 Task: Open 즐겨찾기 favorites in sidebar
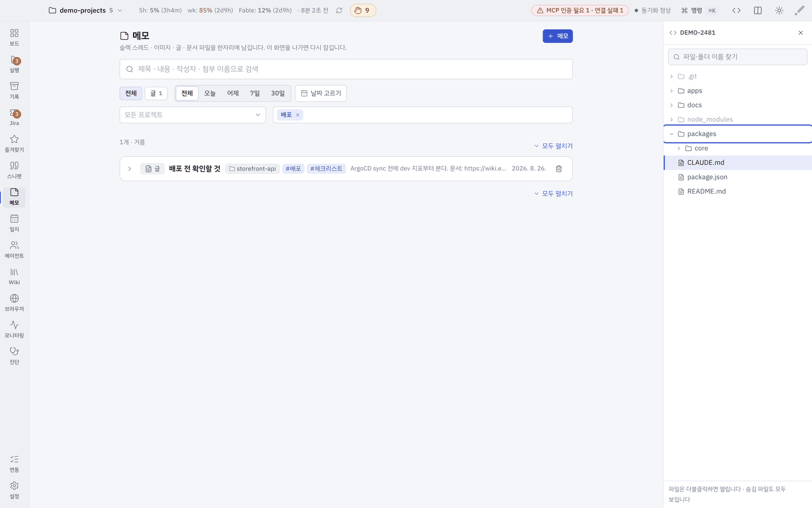click(14, 143)
